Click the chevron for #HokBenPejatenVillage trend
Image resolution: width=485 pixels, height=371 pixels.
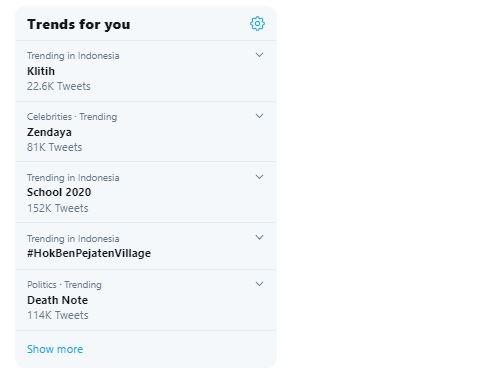259,237
